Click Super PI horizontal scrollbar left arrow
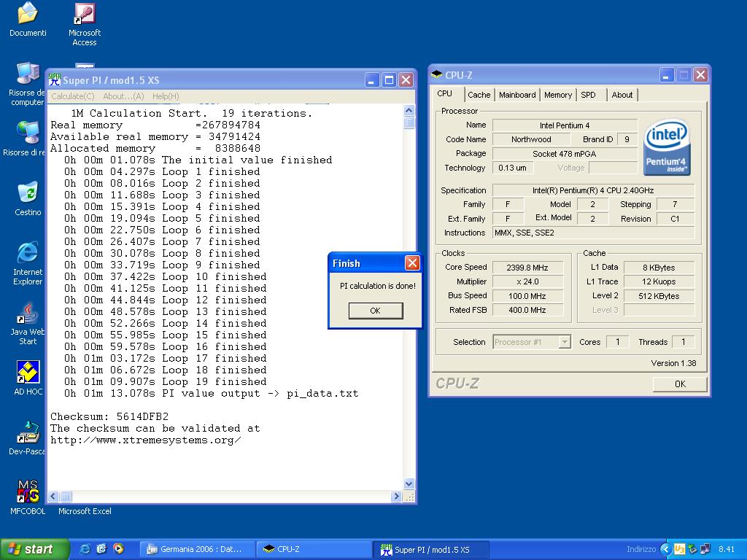Viewport: 747px width, 560px height. click(53, 497)
